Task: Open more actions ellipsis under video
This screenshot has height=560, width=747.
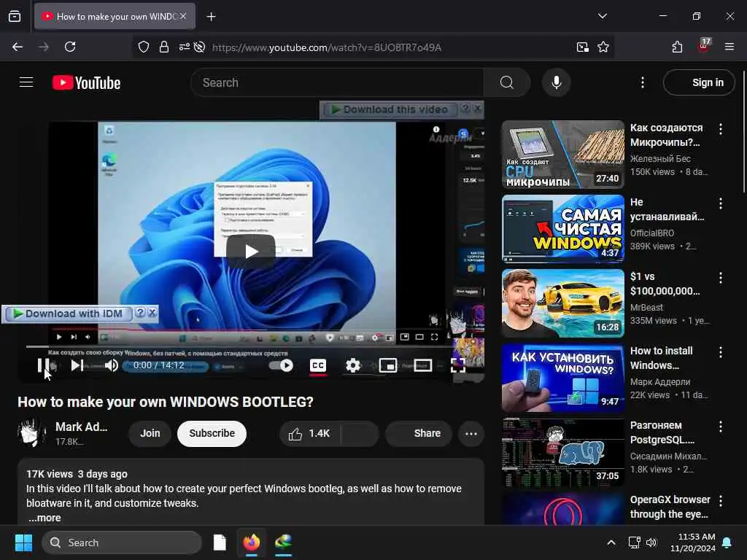Action: (471, 433)
